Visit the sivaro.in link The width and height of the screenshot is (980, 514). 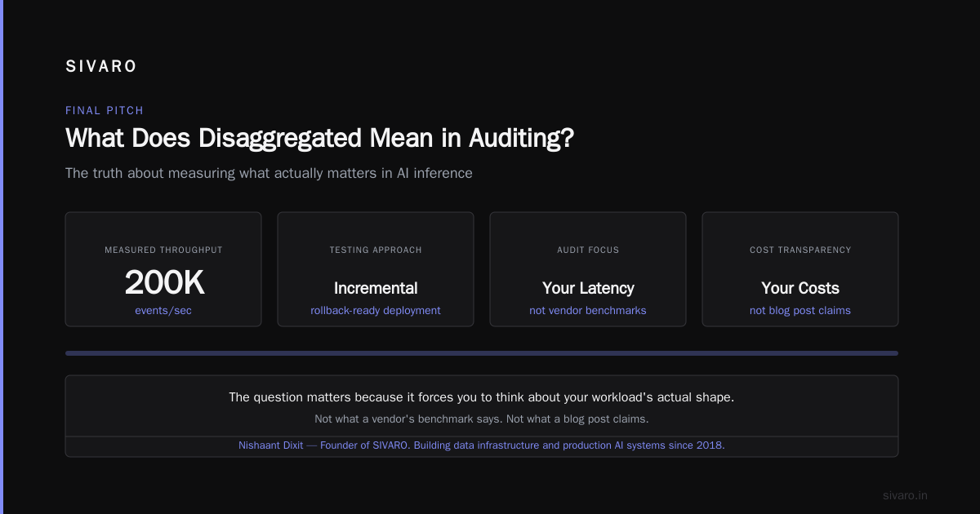pyautogui.click(x=906, y=495)
